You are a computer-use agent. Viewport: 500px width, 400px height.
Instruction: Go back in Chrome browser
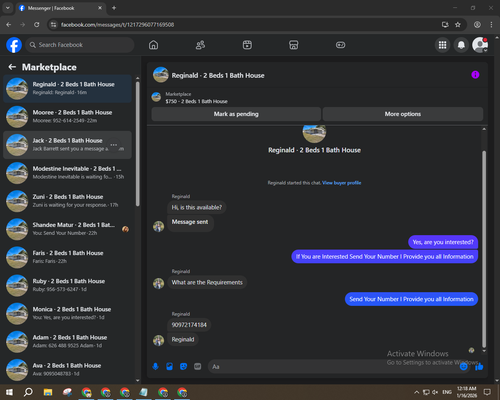click(9, 25)
